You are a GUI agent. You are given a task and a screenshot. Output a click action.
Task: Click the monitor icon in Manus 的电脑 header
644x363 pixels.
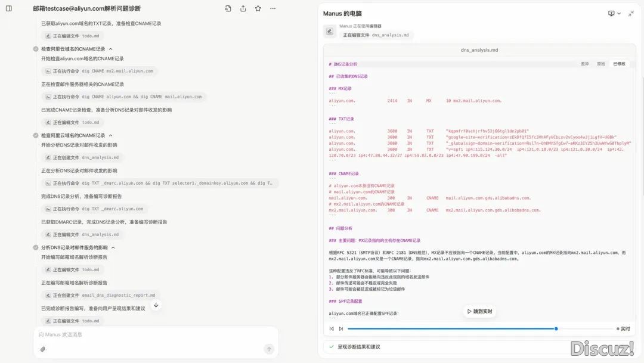tap(611, 14)
